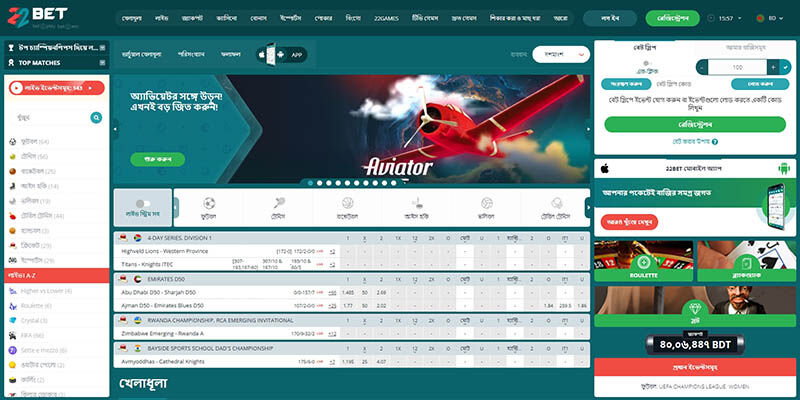Select the A-Z red sidebar header
Image resolution: width=800 pixels, height=400 pixels.
(x=57, y=276)
